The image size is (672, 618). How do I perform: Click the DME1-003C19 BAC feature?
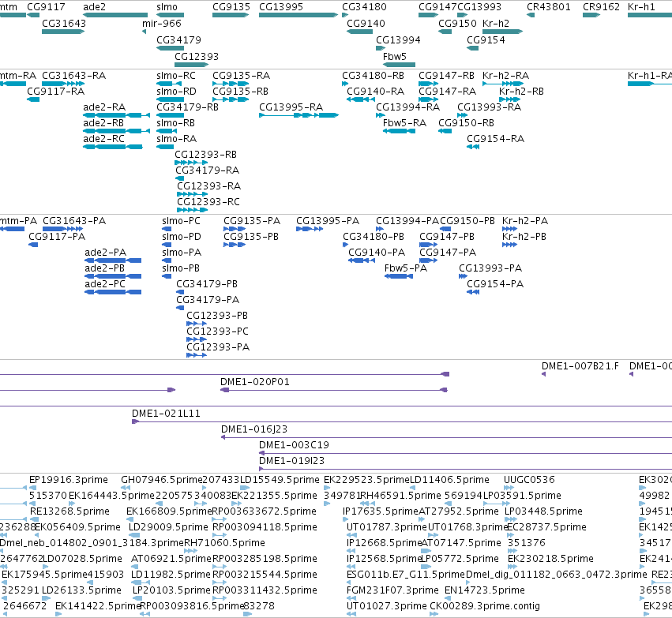pos(465,453)
